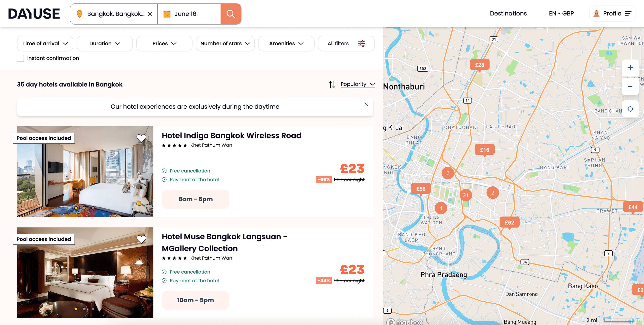Screen dimensions: 644x325
Task: Change Popularity sort order dropdown
Action: click(x=357, y=84)
